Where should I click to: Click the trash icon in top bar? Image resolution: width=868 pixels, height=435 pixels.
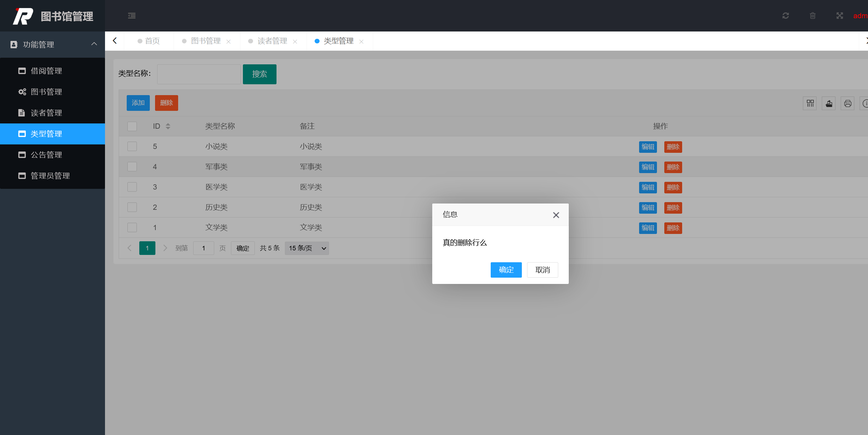click(x=812, y=16)
